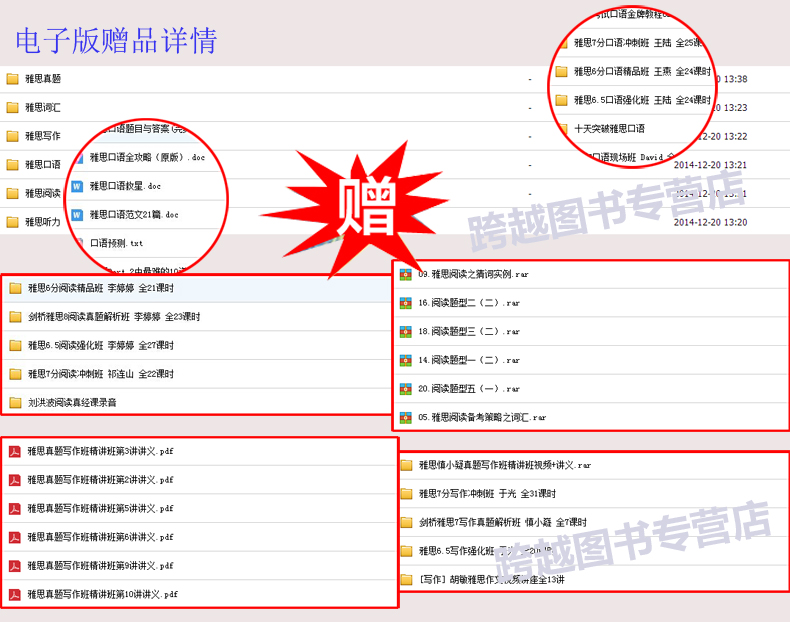Click folder icon of 雅思6.5阅读强化班 李婷婷

click(x=16, y=345)
